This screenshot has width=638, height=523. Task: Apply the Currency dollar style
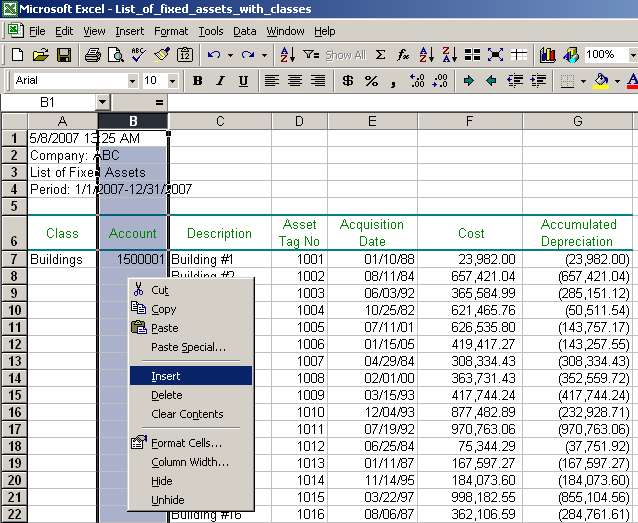348,81
